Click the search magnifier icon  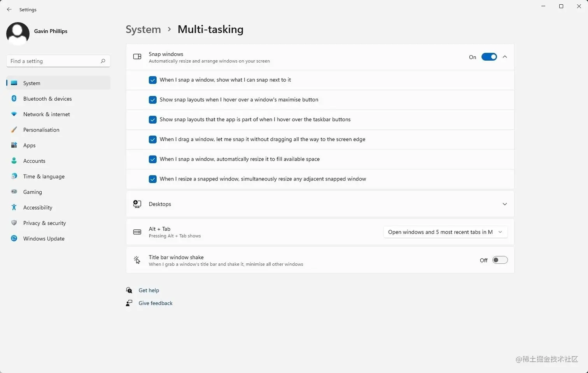pyautogui.click(x=103, y=61)
